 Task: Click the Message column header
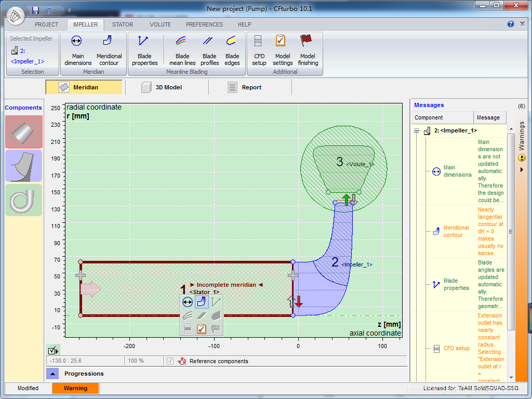(x=489, y=117)
